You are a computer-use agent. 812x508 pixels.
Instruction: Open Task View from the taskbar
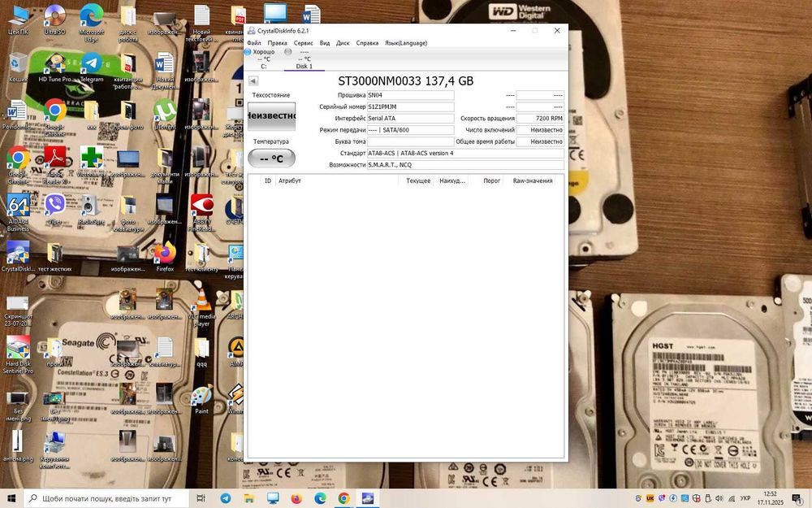click(x=201, y=498)
